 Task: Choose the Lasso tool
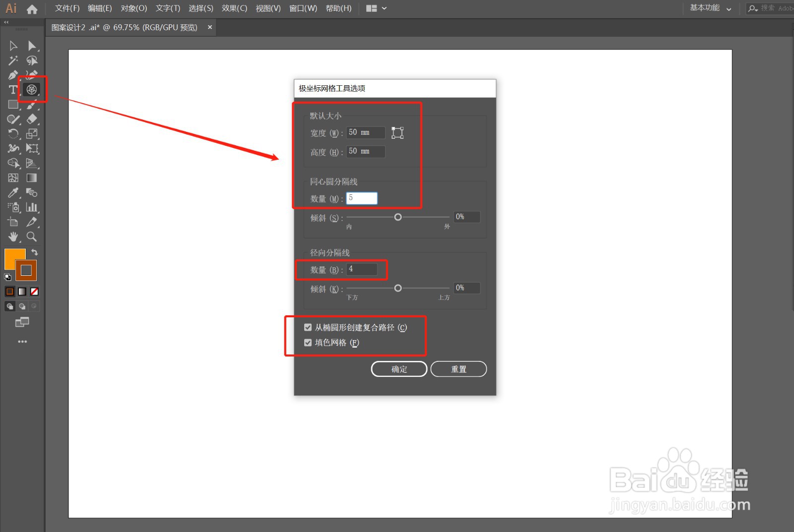(x=32, y=60)
